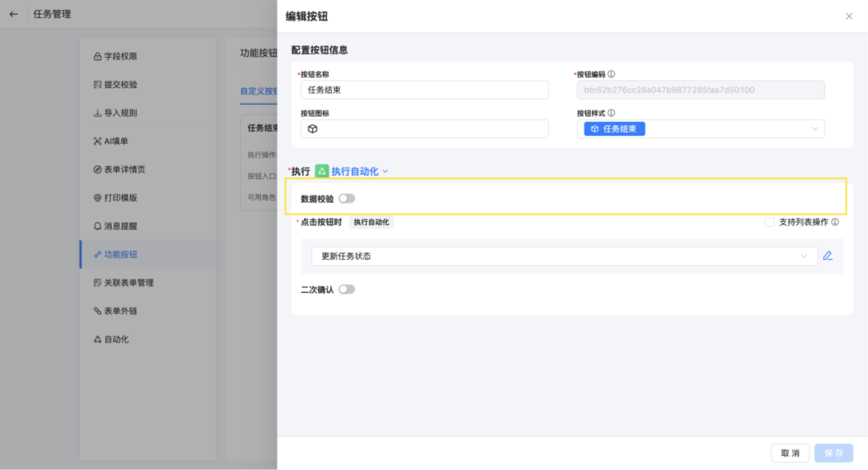Toggle the 数据校验 switch
The height and width of the screenshot is (470, 868).
click(346, 199)
